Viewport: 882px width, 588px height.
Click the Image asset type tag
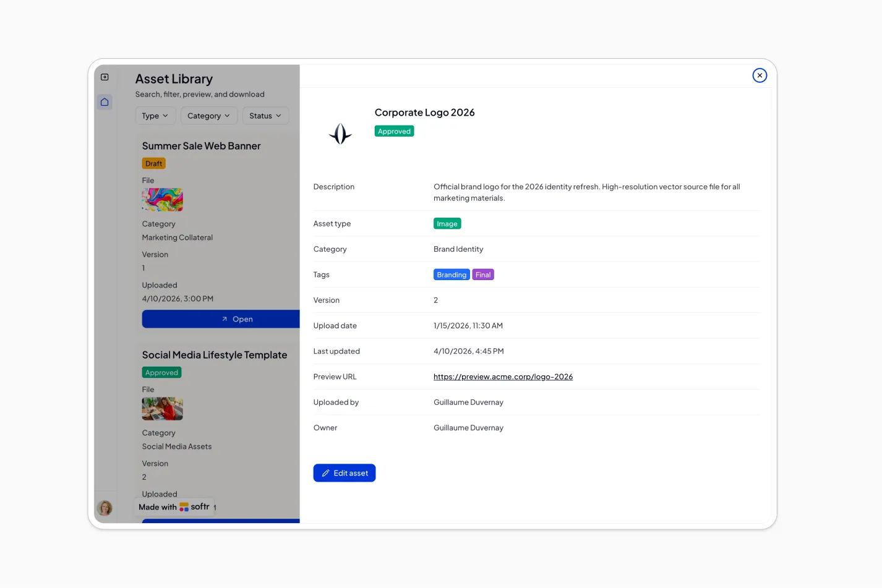447,224
